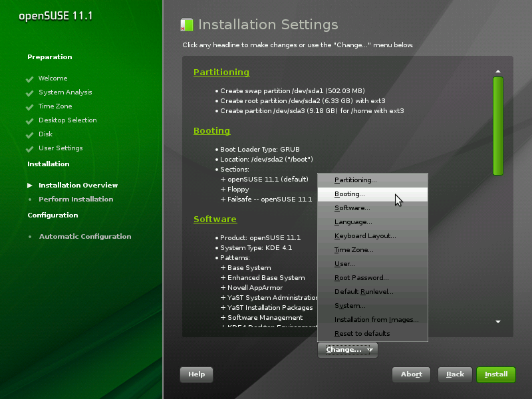This screenshot has height=399, width=532.
Task: Click 'System Analysis' sidebar step
Action: point(65,92)
